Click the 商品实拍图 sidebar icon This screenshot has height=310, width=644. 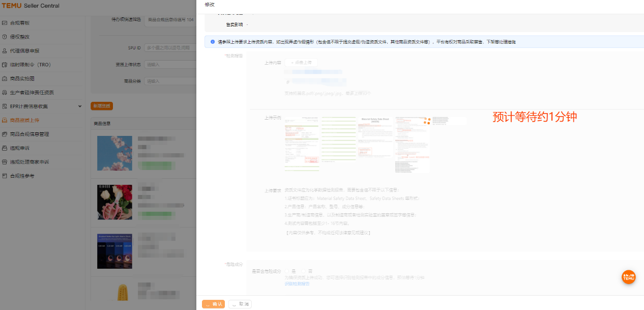[5, 79]
